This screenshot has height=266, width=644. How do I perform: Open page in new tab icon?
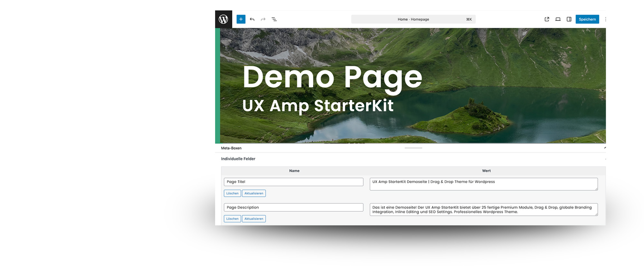(547, 19)
